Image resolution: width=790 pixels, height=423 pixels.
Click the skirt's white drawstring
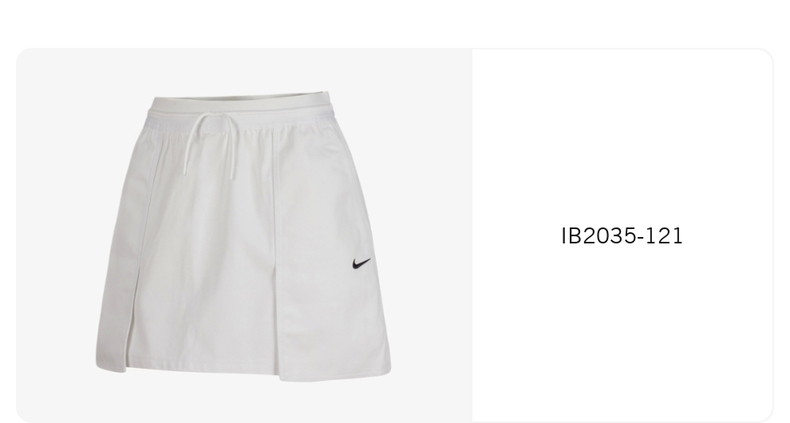(x=211, y=145)
